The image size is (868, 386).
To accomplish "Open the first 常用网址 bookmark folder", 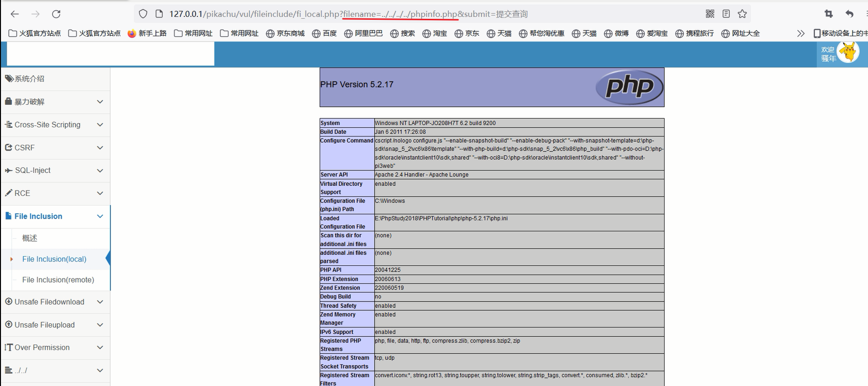I will [193, 33].
